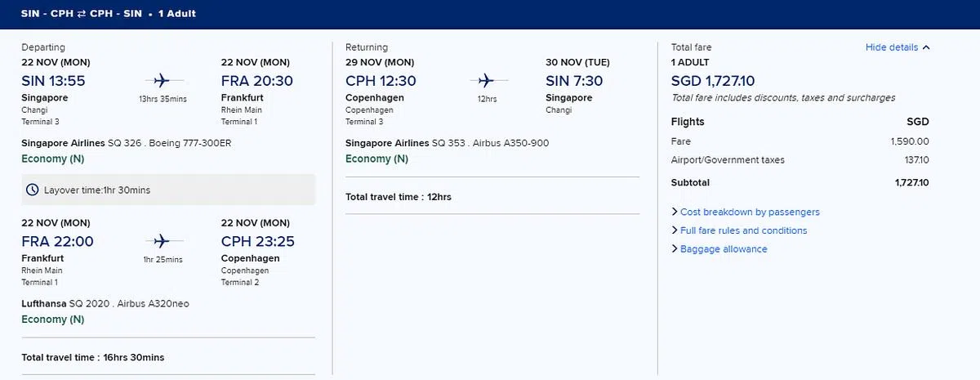The image size is (980, 380).
Task: Expand Cost breakdown by passengers
Action: point(750,212)
